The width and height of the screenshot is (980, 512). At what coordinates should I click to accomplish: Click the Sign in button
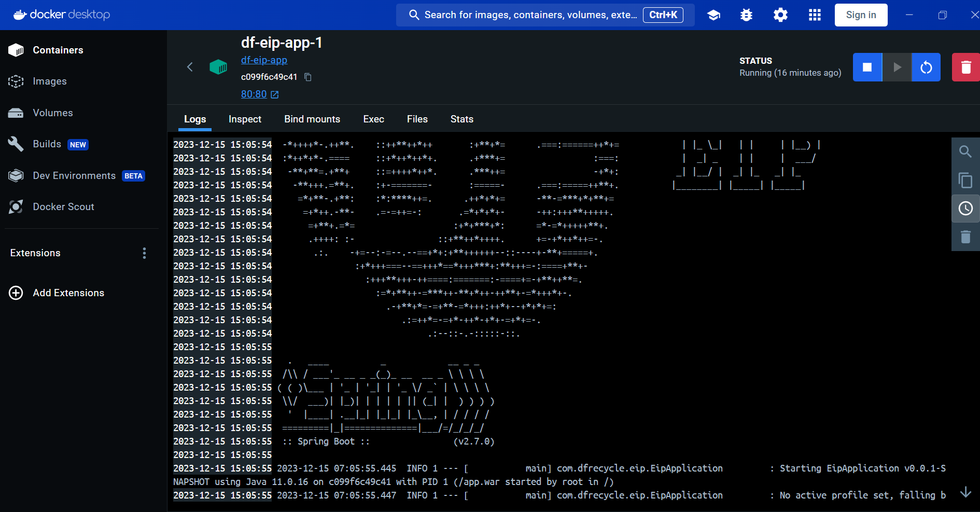click(x=861, y=15)
